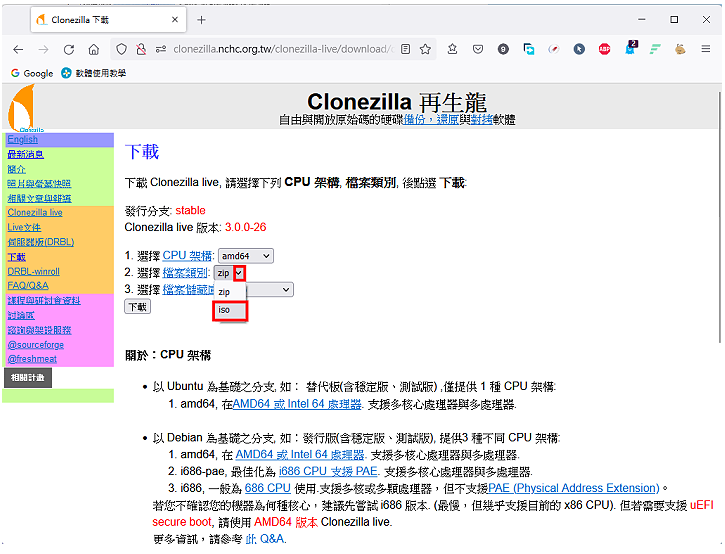
Task: Open PAE (Physical Address Extension) link
Action: pos(574,488)
